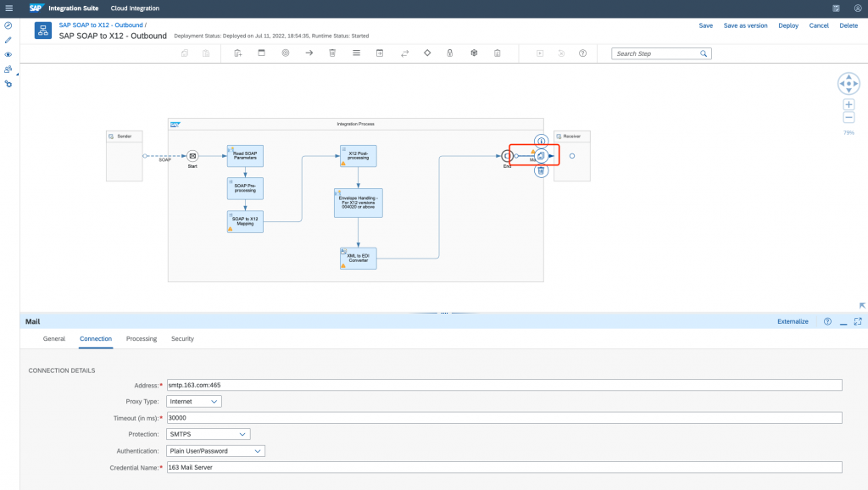Image resolution: width=868 pixels, height=490 pixels.
Task: Select the SOAP Pre-processing step
Action: coord(245,189)
